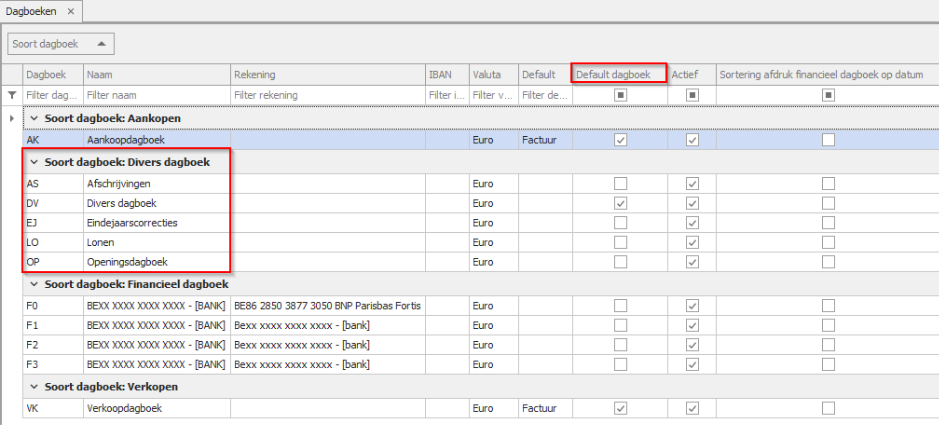Click the Filter IBAN input field
939x426 pixels.
(x=447, y=95)
